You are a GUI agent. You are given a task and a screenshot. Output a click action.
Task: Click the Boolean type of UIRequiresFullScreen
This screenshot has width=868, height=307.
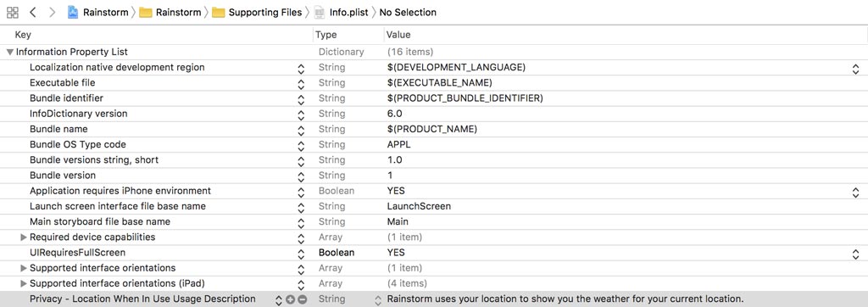pyautogui.click(x=337, y=253)
